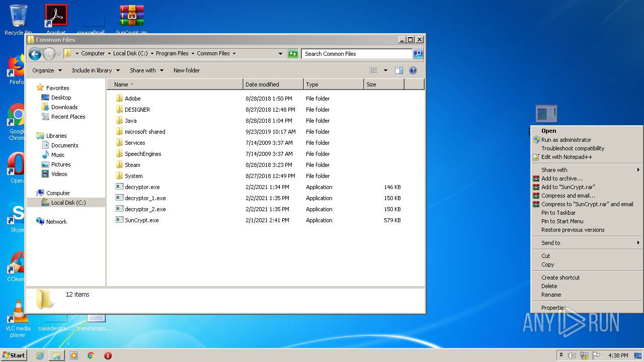Image resolution: width=644 pixels, height=362 pixels.
Task: Open Explorer help question mark icon
Action: point(413,70)
